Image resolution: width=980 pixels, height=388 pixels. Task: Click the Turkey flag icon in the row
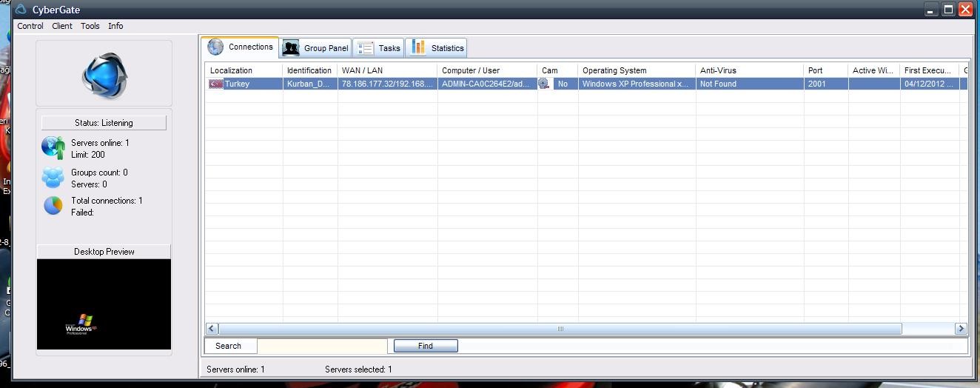coord(216,84)
